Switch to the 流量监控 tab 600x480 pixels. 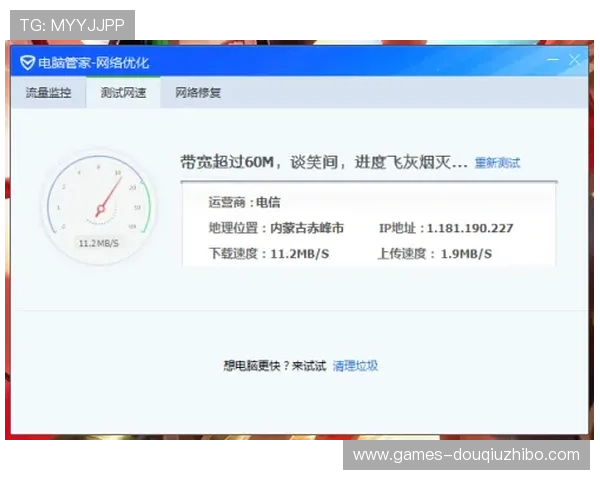pos(48,93)
